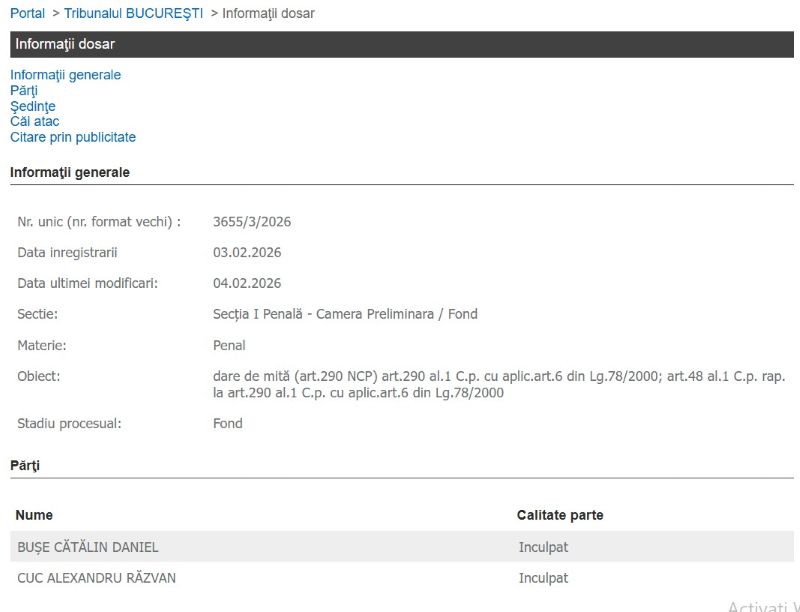Click the registration date 03.02.2026
Image resolution: width=800 pixels, height=612 pixels.
[247, 252]
